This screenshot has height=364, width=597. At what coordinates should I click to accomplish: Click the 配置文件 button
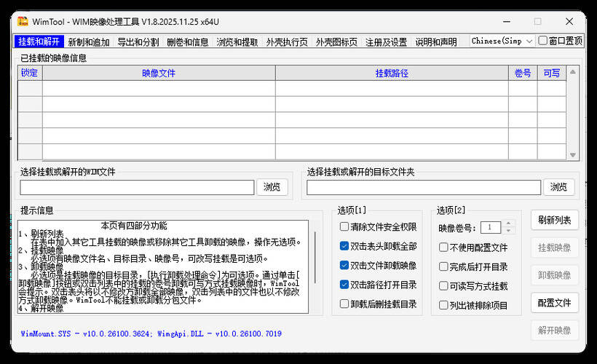tap(555, 303)
